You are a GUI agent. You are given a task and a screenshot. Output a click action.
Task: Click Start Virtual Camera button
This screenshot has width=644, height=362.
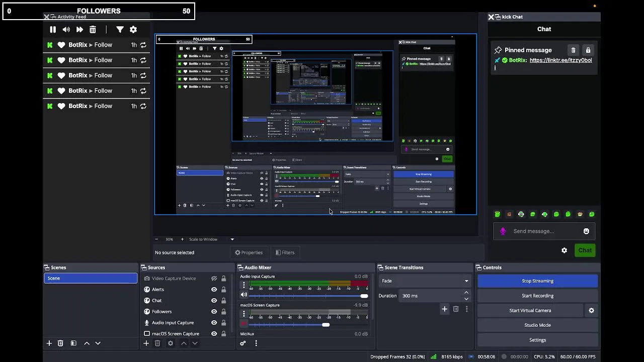point(530,311)
